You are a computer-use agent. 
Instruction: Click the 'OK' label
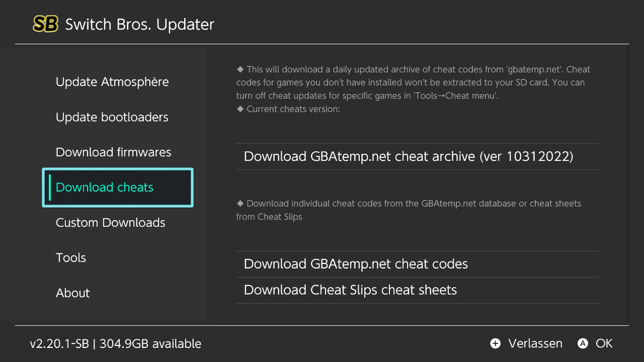(x=604, y=343)
